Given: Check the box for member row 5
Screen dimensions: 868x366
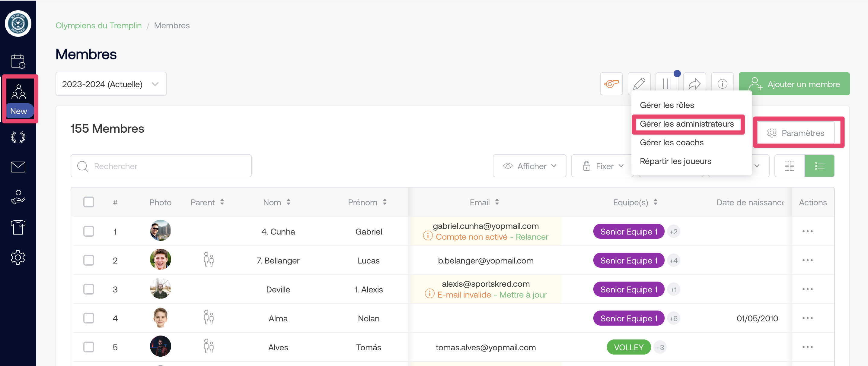Looking at the screenshot, I should pyautogui.click(x=89, y=347).
